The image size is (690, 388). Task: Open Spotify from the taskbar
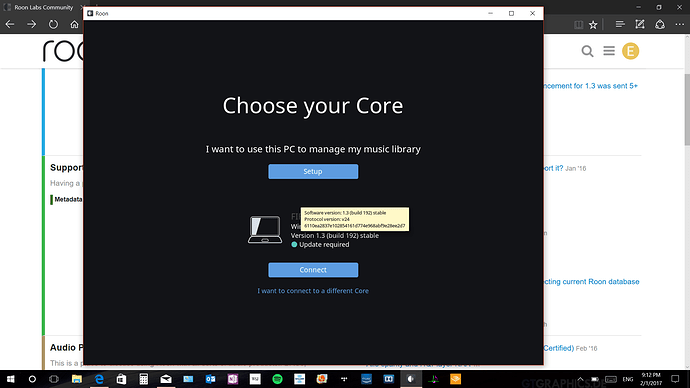click(277, 379)
